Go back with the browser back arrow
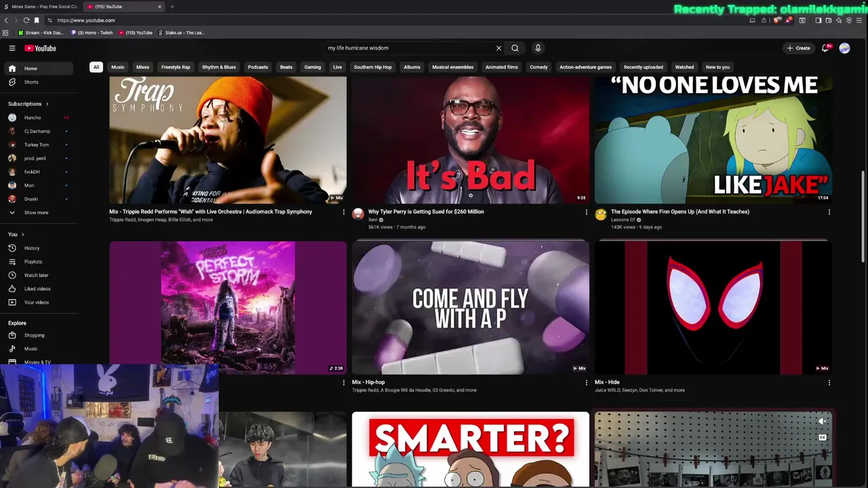The width and height of the screenshot is (868, 488). coord(6,20)
